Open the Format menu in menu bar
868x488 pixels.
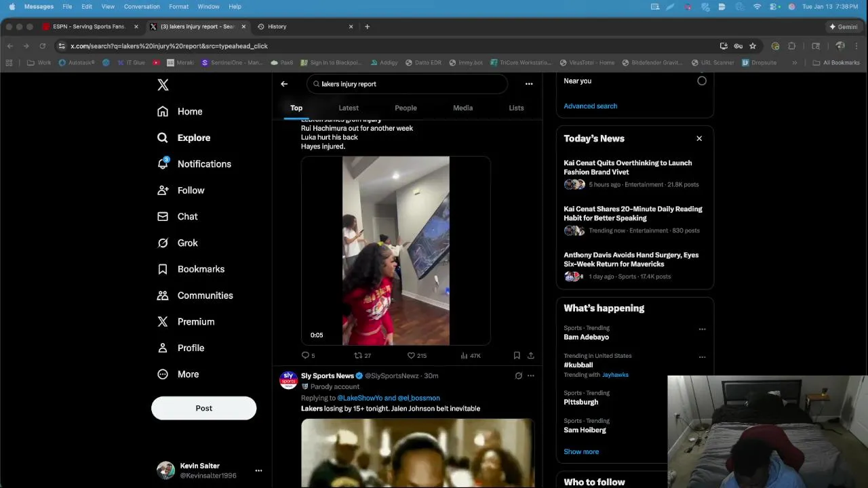(x=179, y=6)
